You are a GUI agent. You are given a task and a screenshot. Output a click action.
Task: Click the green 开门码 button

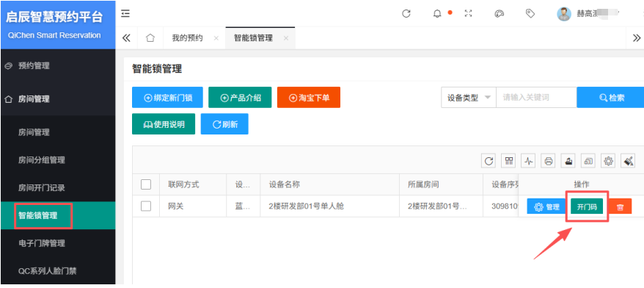coord(587,207)
